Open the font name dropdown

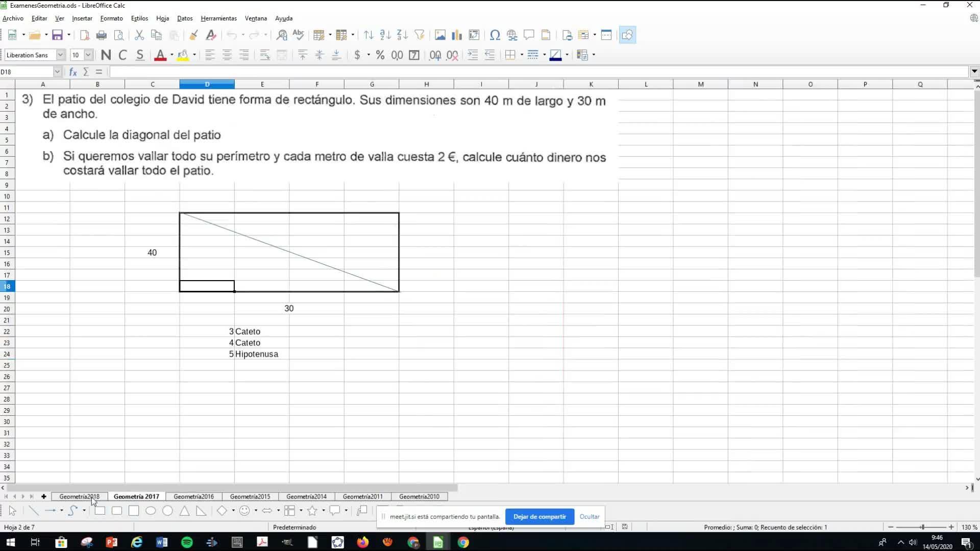coord(61,55)
